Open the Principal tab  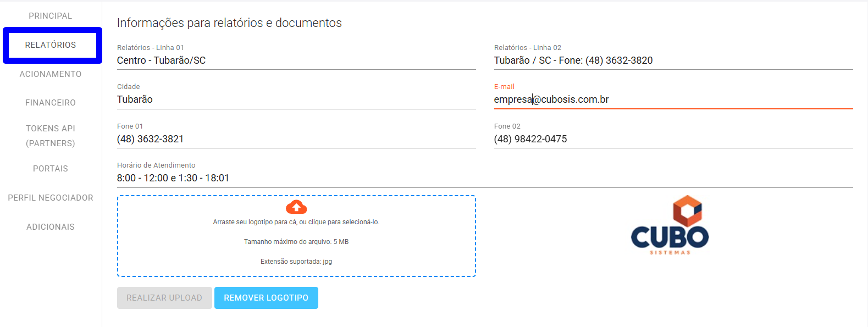[51, 16]
